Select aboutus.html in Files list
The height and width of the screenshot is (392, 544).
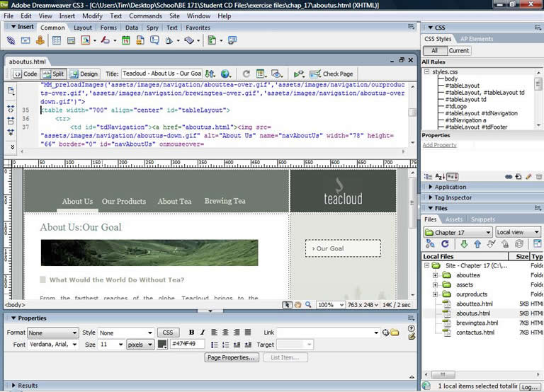point(473,313)
